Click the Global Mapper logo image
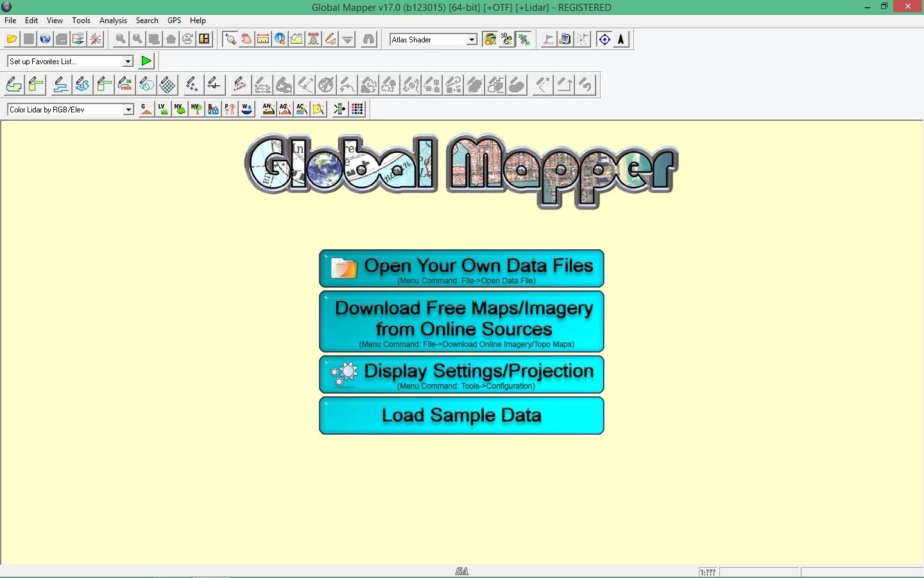The width and height of the screenshot is (924, 578). pos(461,170)
